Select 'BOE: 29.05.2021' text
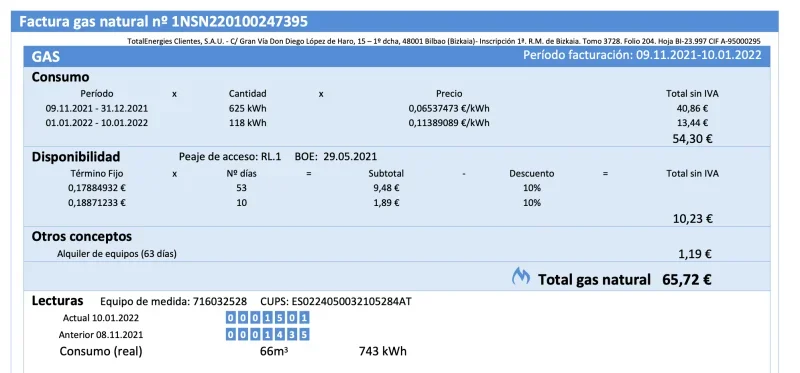 coord(336,157)
